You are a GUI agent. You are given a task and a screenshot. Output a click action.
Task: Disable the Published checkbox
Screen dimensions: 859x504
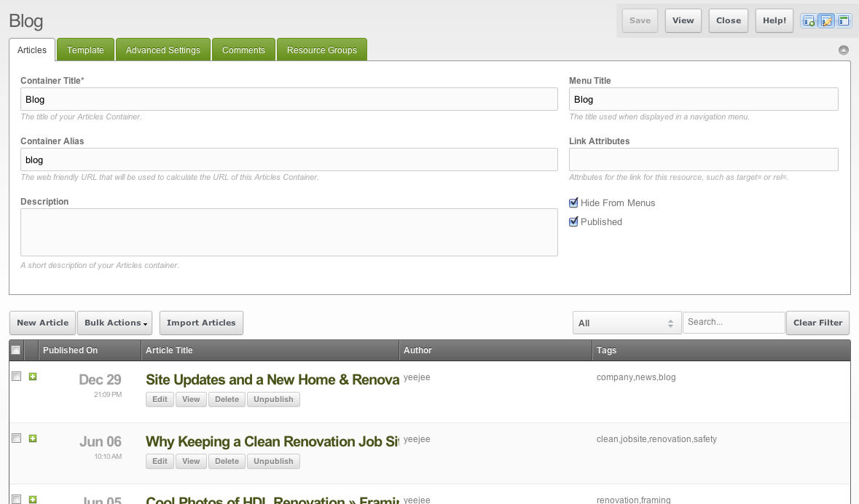click(x=573, y=221)
